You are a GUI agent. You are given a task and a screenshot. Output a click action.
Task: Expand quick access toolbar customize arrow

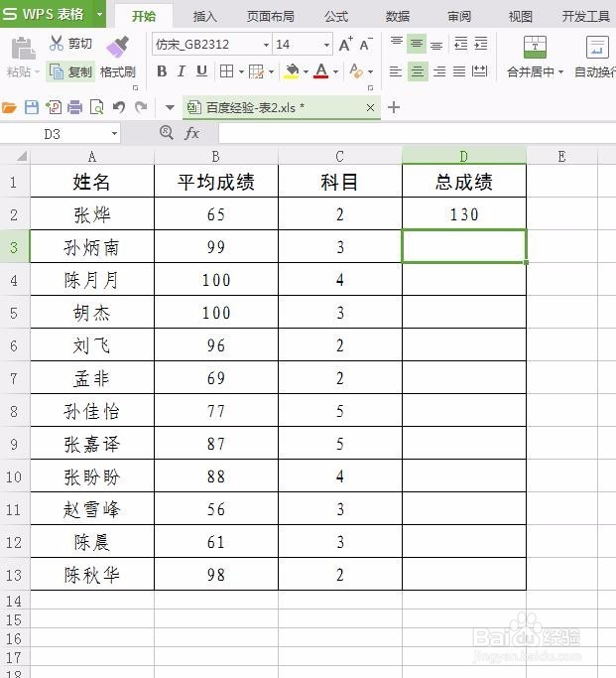[x=170, y=107]
